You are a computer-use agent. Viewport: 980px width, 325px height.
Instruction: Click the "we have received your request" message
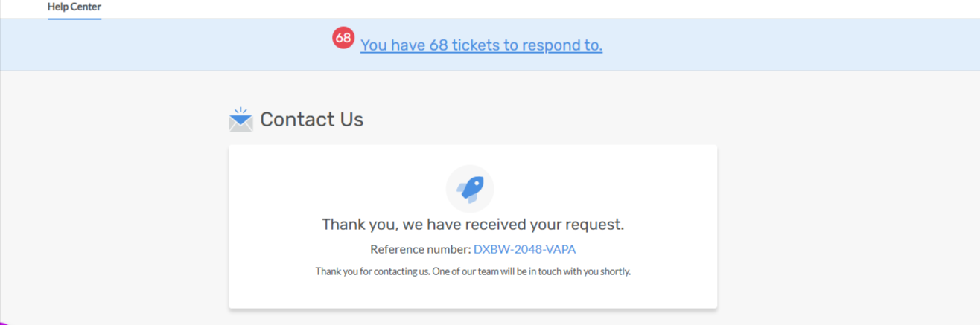coord(521,224)
